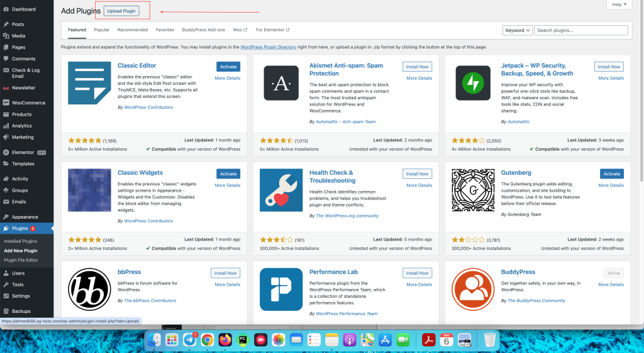View More Details for Gutenberg
The height and width of the screenshot is (353, 644).
click(611, 185)
